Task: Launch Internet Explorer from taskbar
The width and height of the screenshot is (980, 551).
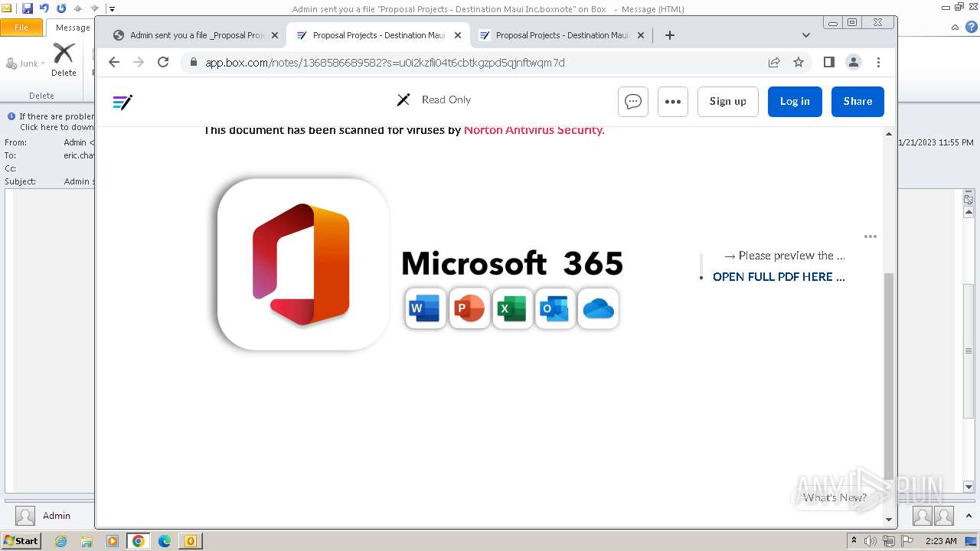Action: [60, 541]
